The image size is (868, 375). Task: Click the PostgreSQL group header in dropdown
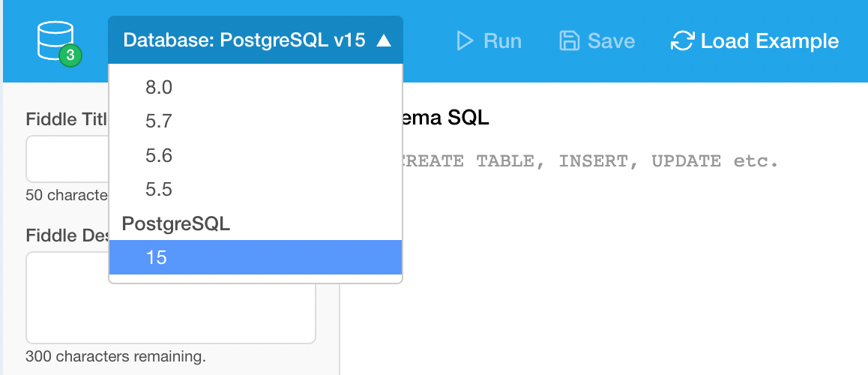coord(176,223)
